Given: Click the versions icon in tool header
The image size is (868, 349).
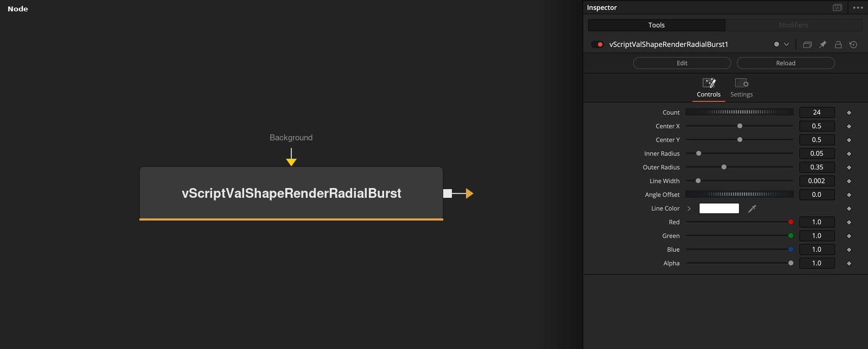Looking at the screenshot, I should pos(807,44).
